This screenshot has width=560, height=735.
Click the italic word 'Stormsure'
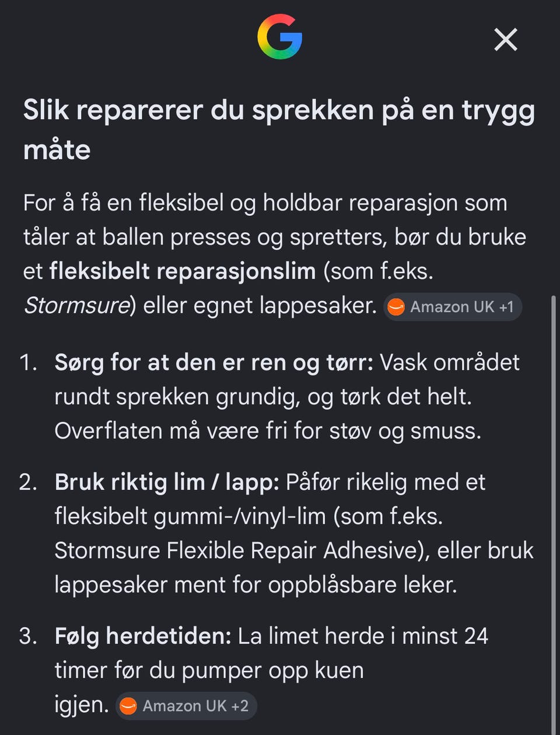(76, 306)
